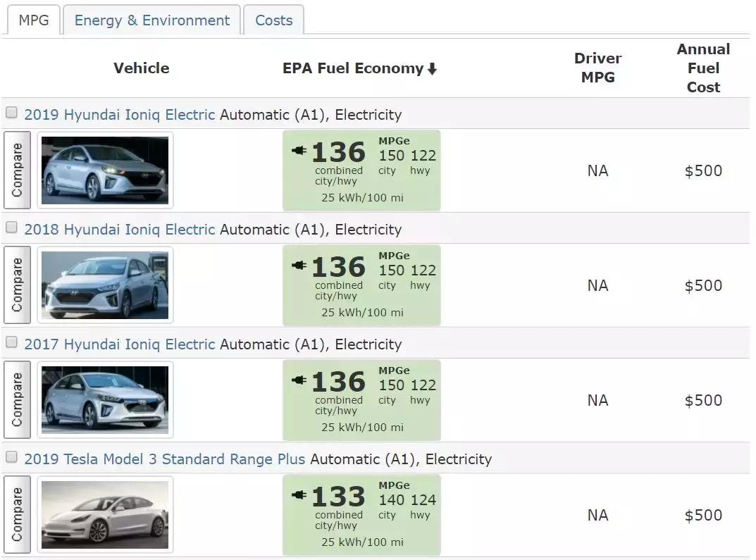The image size is (756, 560).
Task: Hit Compare beside the 2017 Ioniq photo
Action: pos(17,400)
